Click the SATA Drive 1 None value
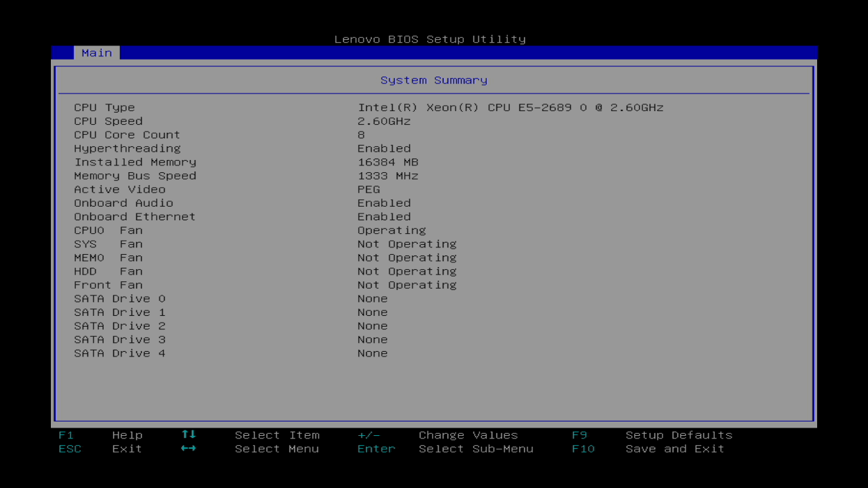868x488 pixels. pos(373,312)
